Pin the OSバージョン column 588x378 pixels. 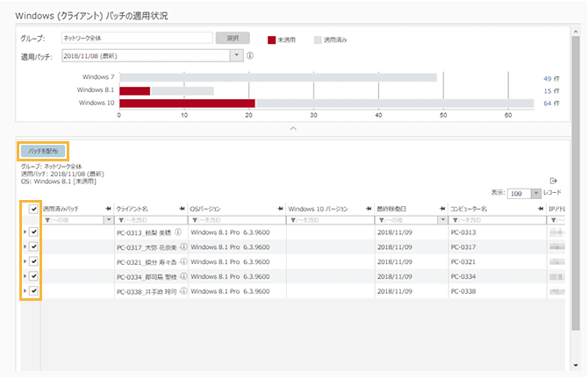pos(280,209)
